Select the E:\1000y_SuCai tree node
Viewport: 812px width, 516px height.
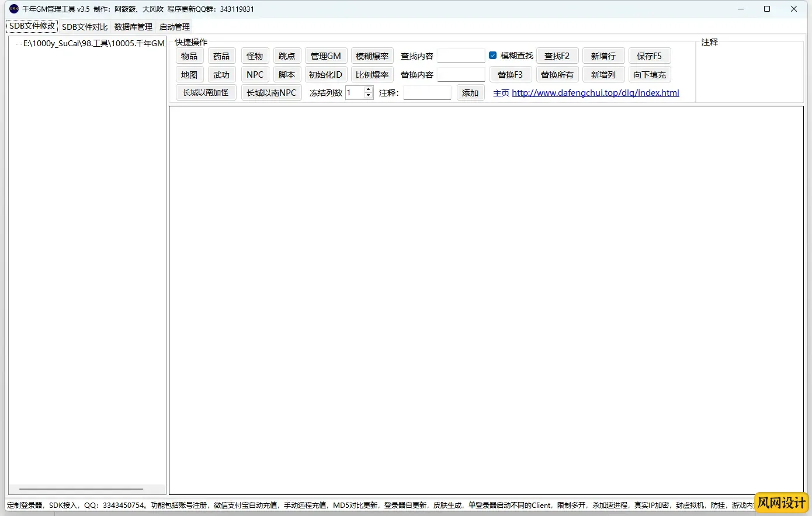(x=93, y=44)
